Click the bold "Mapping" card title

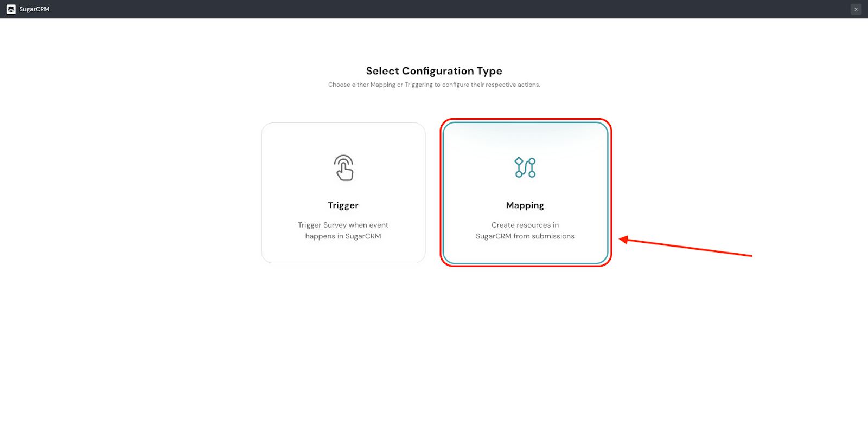(x=525, y=205)
